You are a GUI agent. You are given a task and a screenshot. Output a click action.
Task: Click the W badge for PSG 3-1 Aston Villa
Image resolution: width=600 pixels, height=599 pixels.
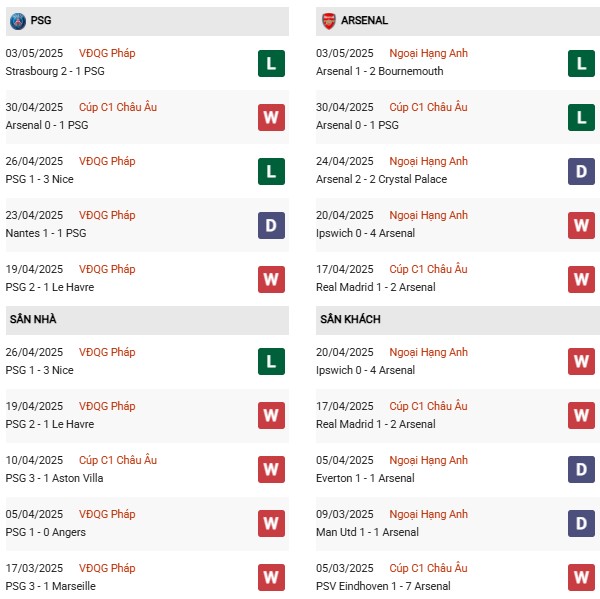pos(271,469)
